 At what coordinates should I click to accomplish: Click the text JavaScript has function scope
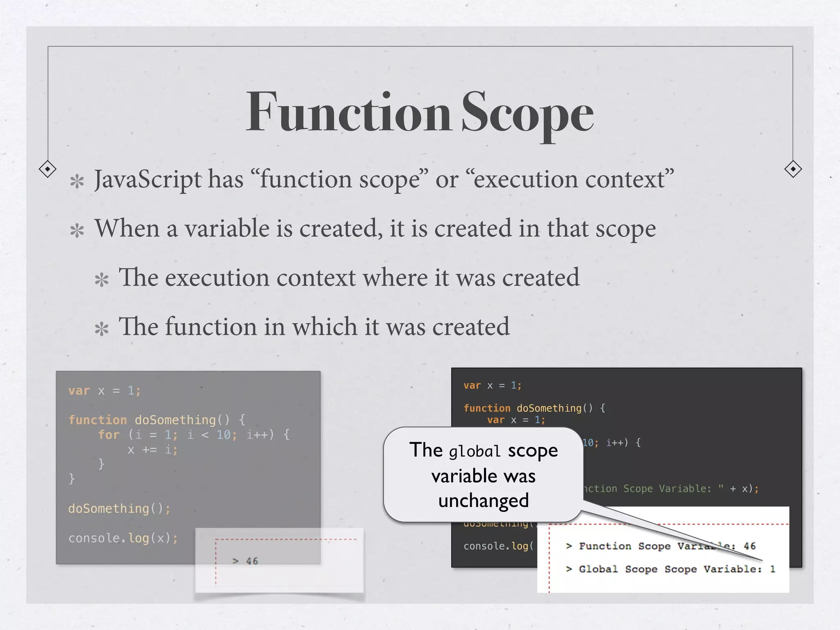pos(384,180)
